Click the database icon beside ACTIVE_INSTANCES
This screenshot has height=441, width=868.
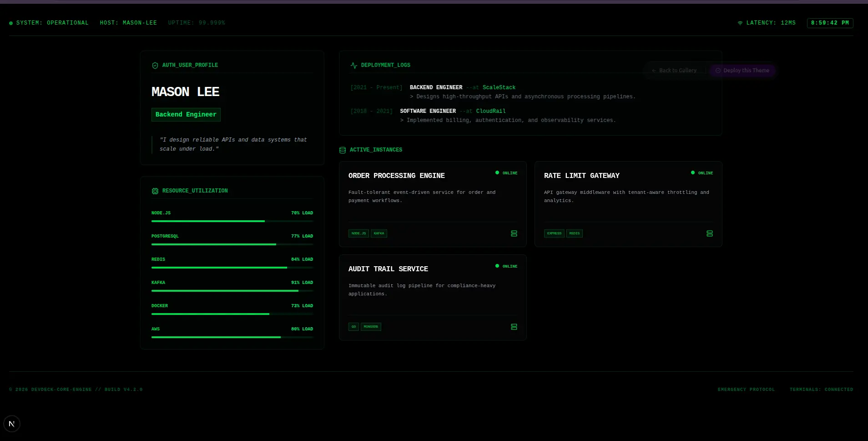coord(343,150)
